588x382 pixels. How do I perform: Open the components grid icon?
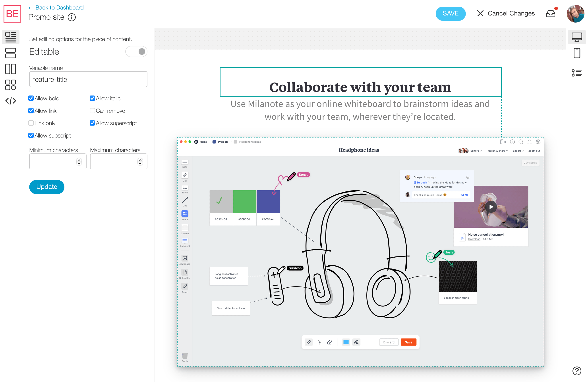tap(11, 85)
